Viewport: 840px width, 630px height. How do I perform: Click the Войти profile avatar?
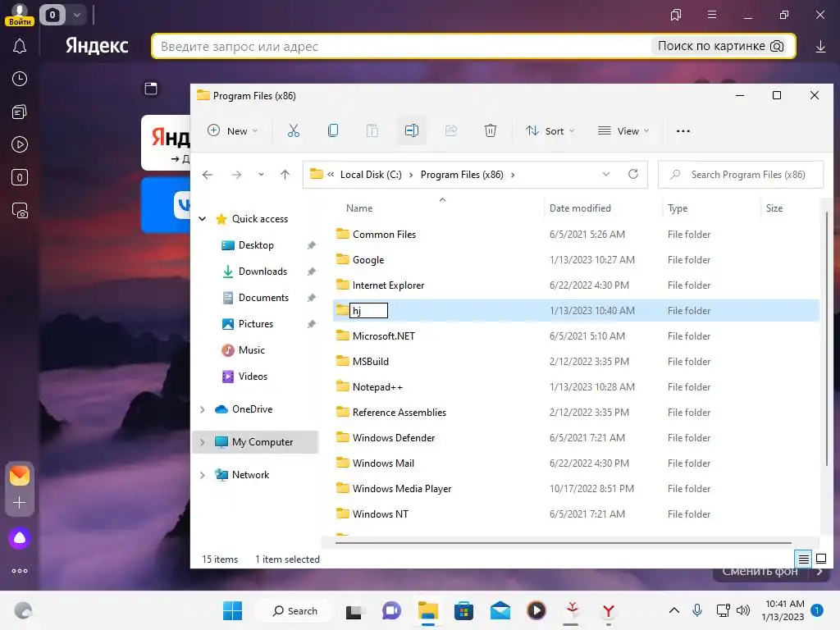pos(20,15)
